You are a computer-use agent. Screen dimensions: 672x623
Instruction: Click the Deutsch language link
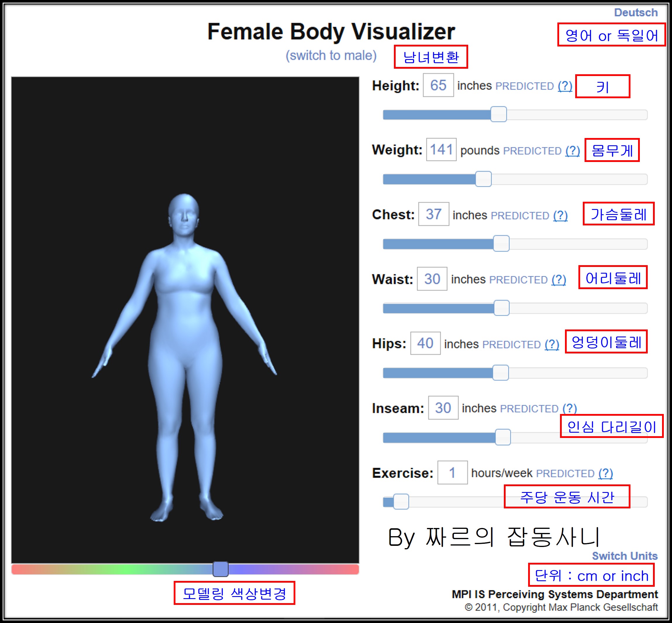tap(635, 13)
